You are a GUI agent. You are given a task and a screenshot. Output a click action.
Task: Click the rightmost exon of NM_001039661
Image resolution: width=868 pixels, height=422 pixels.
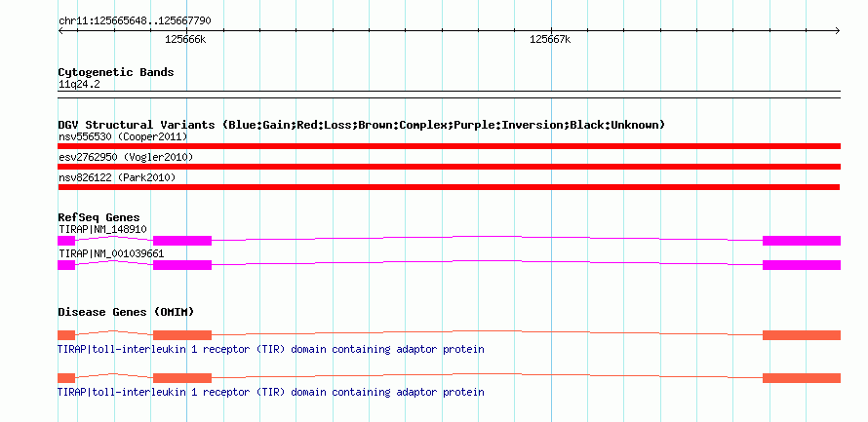(x=802, y=265)
